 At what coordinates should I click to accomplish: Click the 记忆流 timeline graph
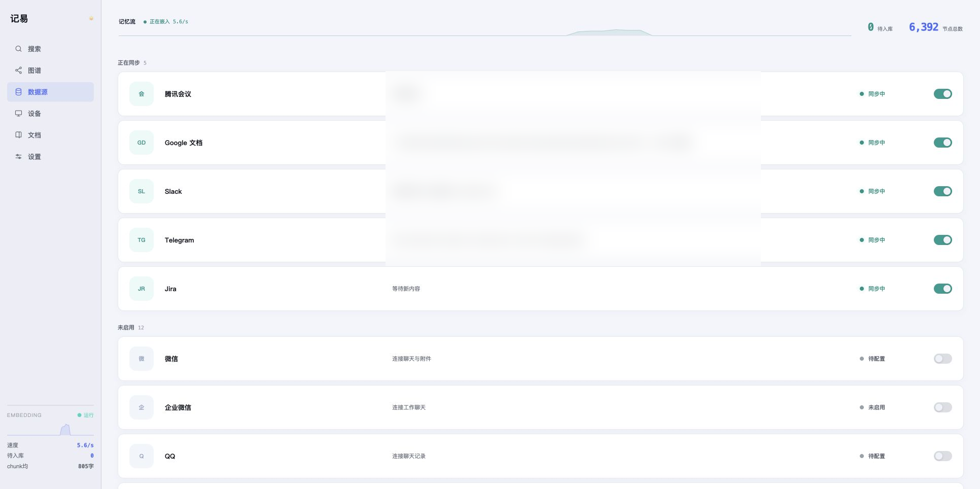pyautogui.click(x=484, y=32)
